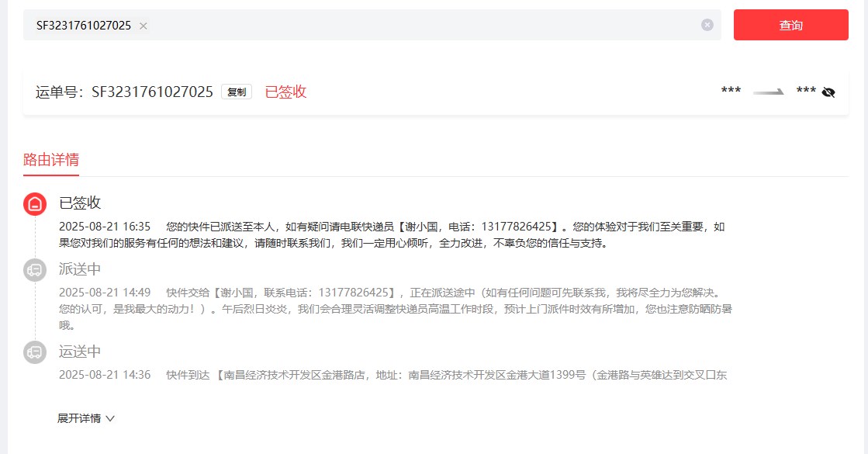Click the red 查询 search button
Screen dimensions: 868x454
point(790,25)
